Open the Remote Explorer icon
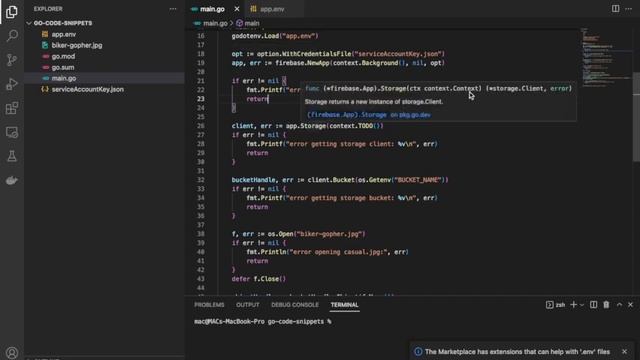This screenshot has width=640, height=360. point(12,132)
